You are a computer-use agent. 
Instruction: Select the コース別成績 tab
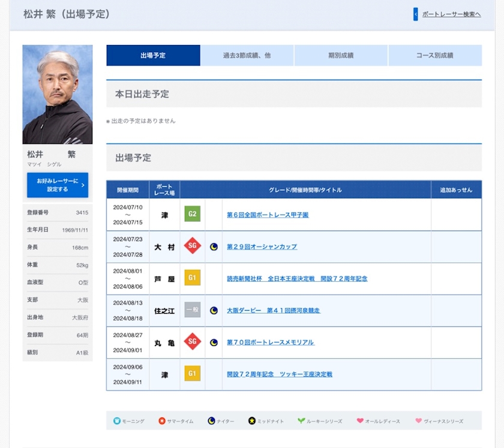(434, 55)
